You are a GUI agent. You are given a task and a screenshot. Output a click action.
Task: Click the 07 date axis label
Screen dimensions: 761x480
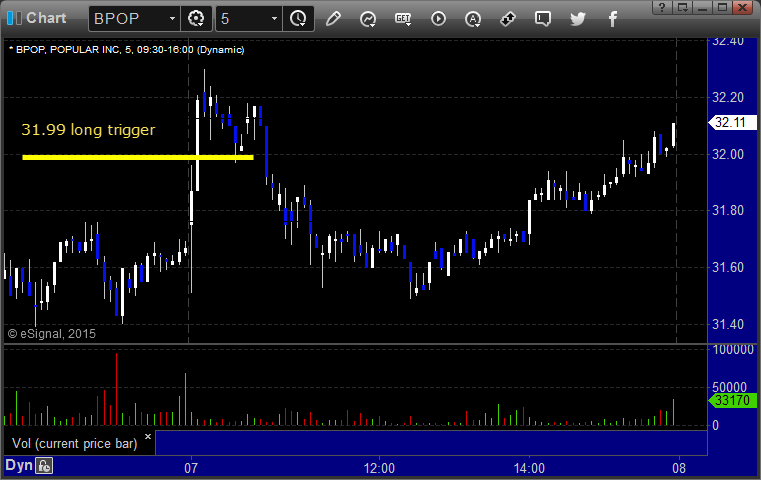tap(191, 468)
